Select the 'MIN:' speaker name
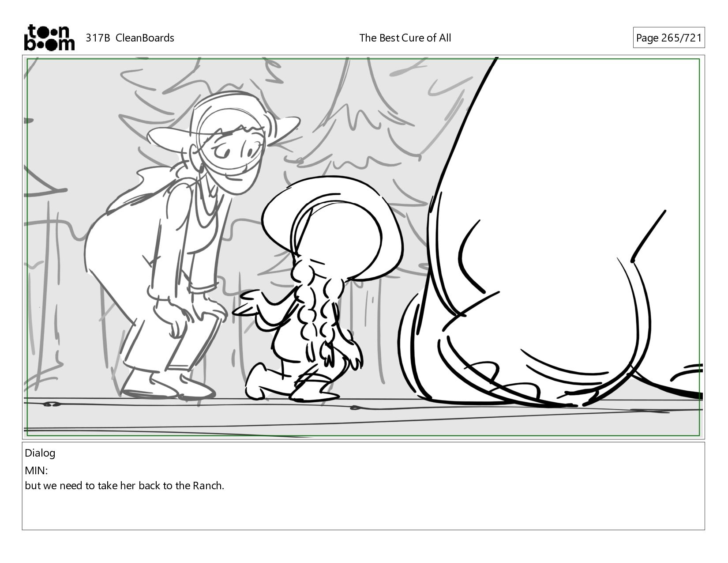 click(x=36, y=470)
